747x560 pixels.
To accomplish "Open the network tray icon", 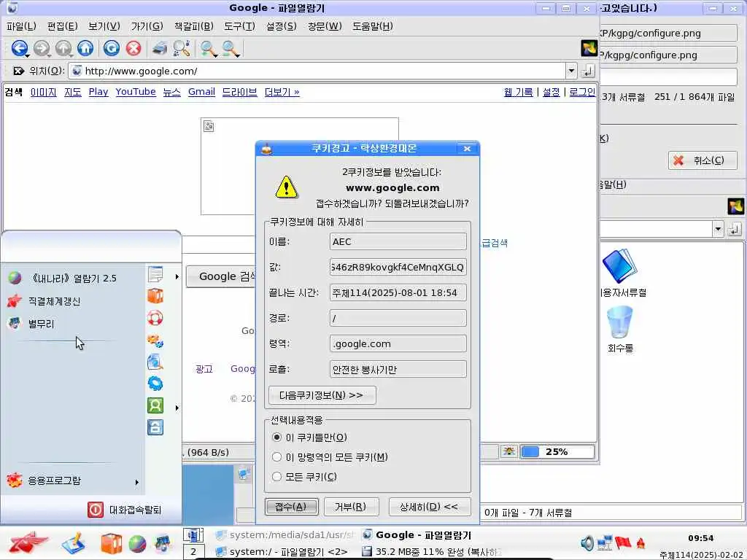I will coord(605,542).
